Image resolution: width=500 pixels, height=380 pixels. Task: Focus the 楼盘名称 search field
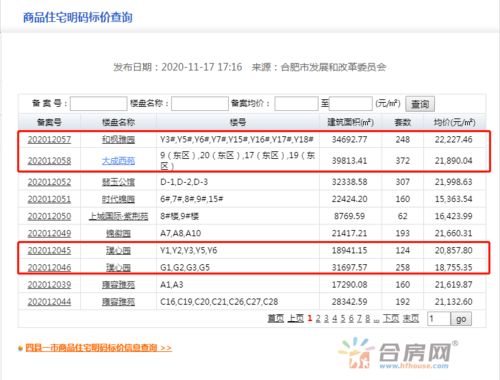coord(200,104)
